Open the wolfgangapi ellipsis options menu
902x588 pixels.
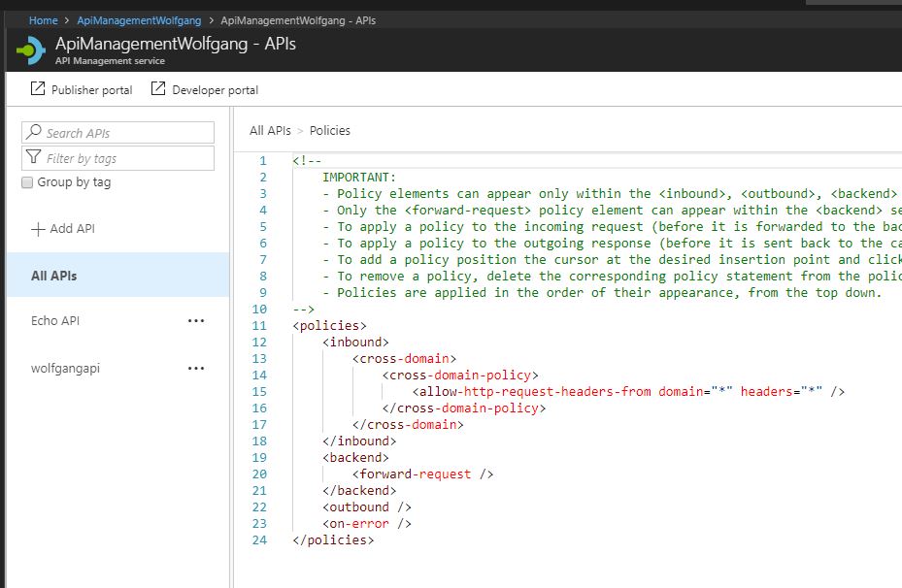pyautogui.click(x=196, y=368)
